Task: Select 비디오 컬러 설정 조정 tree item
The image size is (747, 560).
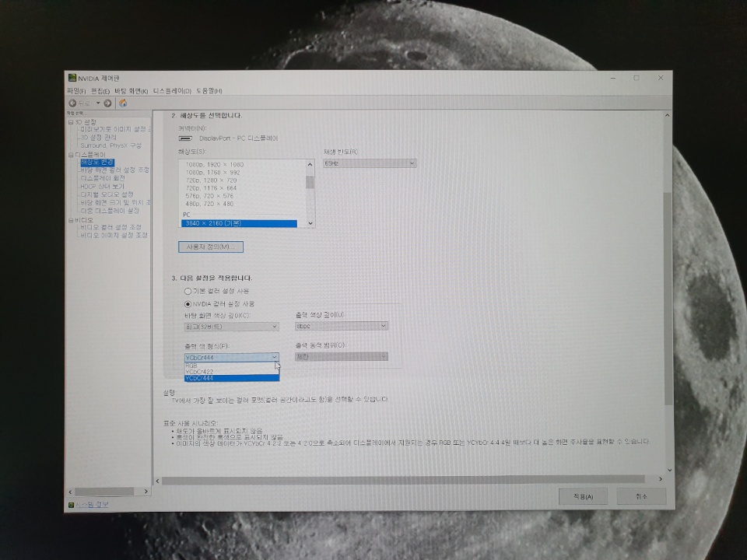Action: point(110,227)
